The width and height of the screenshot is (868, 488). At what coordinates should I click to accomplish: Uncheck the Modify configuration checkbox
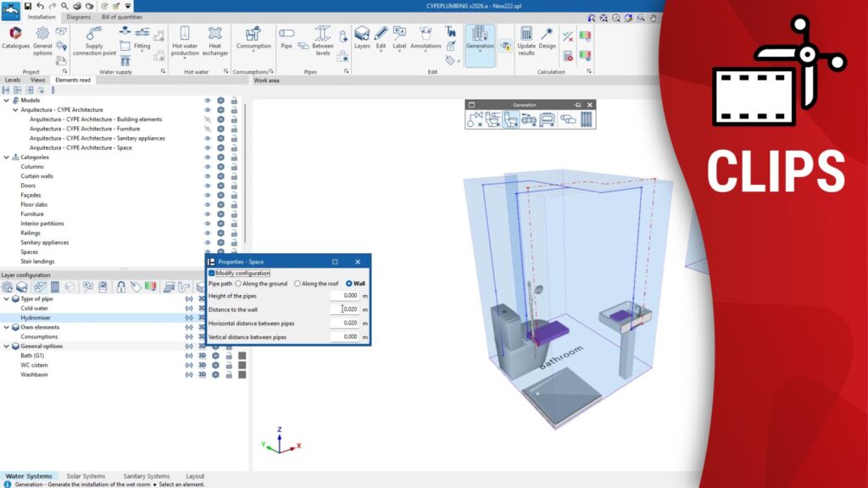pos(212,274)
